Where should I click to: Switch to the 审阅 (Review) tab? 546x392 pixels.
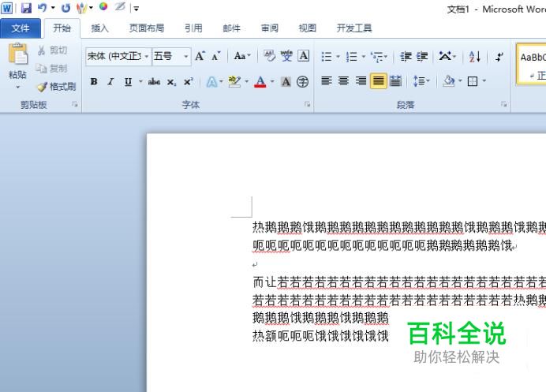[270, 28]
